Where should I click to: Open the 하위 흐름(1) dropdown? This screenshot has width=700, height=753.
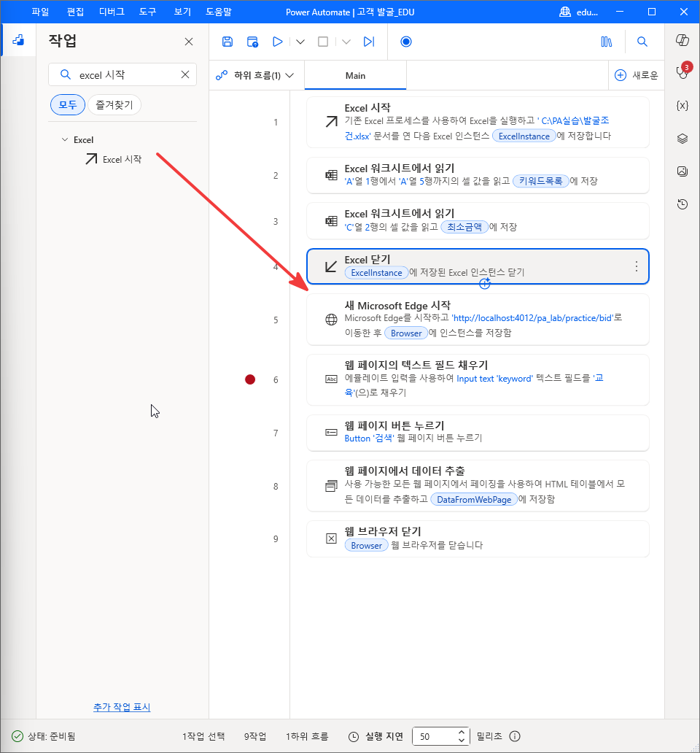[x=256, y=75]
